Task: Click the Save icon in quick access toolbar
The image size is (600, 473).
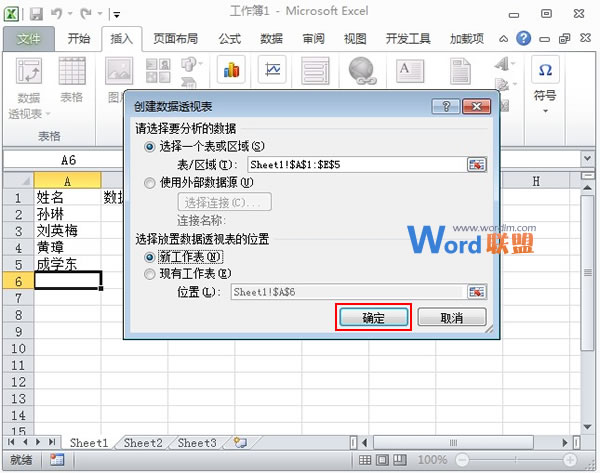Action: (x=37, y=14)
